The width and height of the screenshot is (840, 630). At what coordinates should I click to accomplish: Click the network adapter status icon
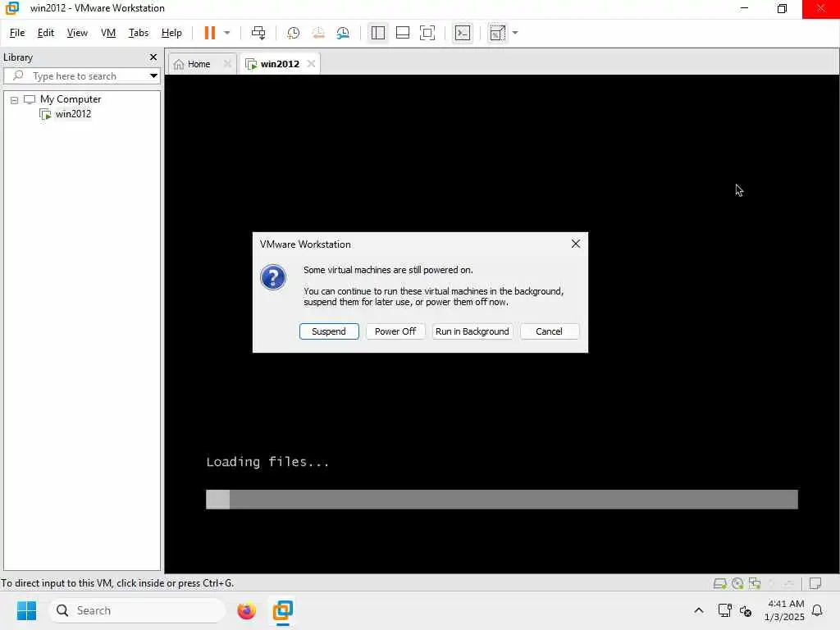[x=755, y=583]
